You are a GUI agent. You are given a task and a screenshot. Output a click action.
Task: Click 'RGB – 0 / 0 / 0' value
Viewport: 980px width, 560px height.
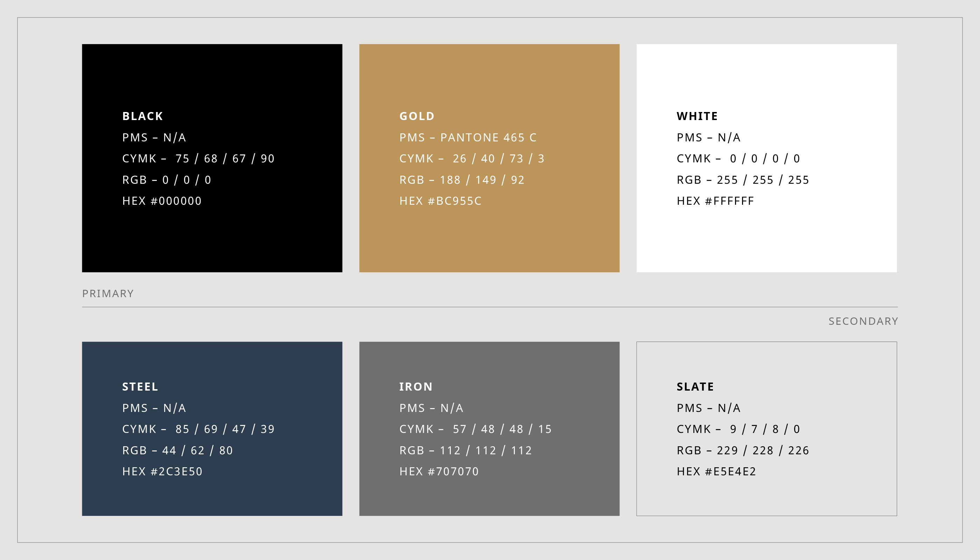[x=167, y=180]
